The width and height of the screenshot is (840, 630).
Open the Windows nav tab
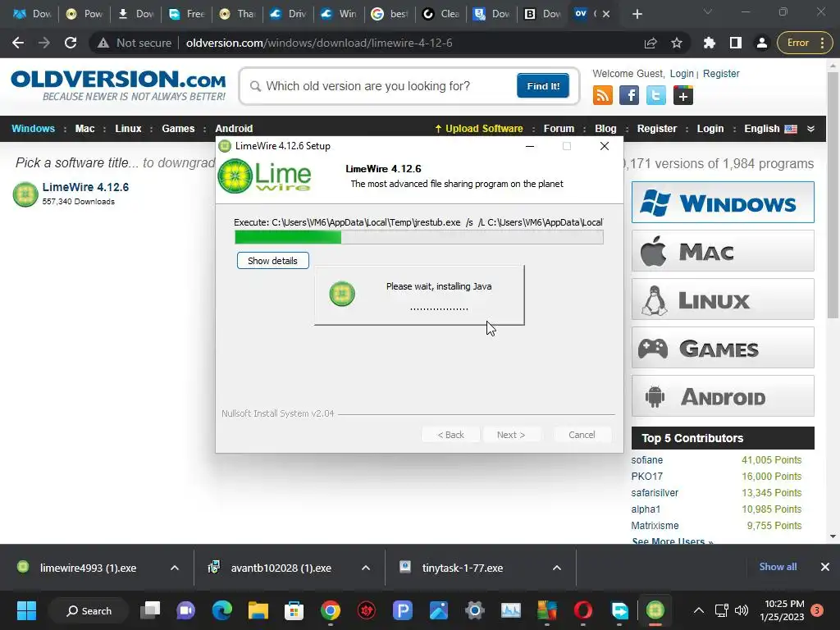pos(33,129)
